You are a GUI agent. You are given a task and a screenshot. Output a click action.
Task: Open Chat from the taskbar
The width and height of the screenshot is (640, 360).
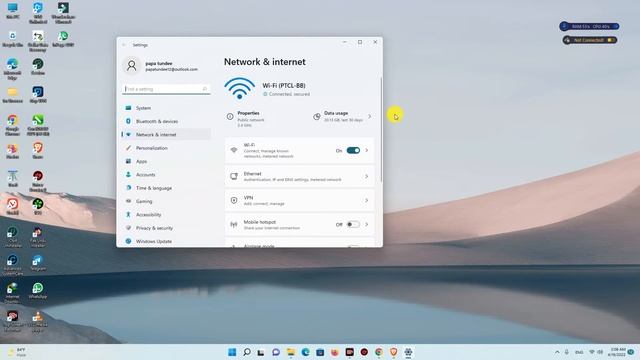pos(276,352)
